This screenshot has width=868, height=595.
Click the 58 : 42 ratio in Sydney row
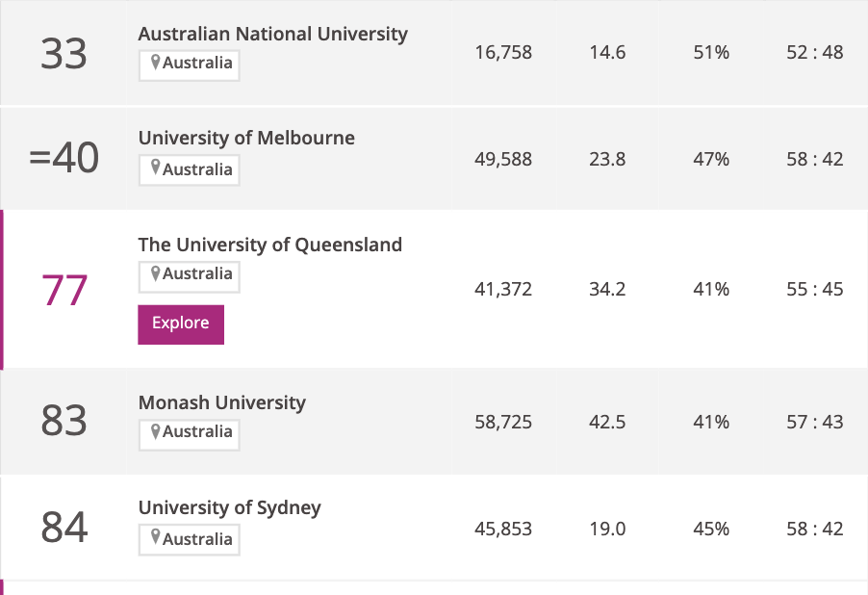814,529
